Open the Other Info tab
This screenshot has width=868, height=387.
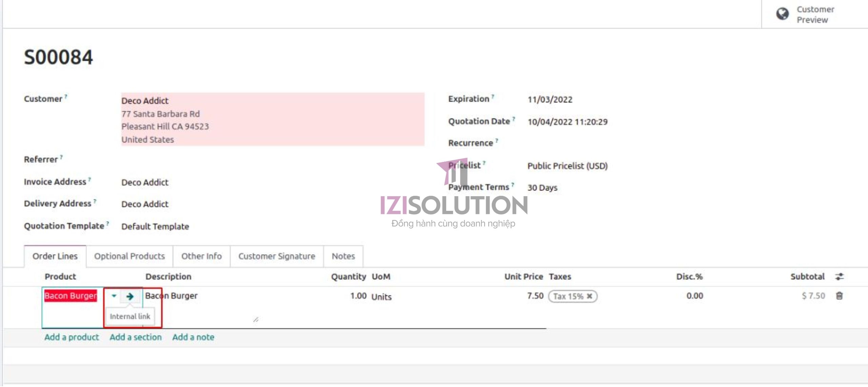point(201,256)
